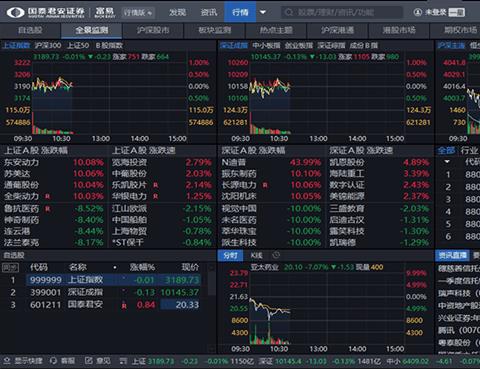The height and width of the screenshot is (369, 480).
Task: Click the clock history icon next to K线
Action: [x=276, y=255]
